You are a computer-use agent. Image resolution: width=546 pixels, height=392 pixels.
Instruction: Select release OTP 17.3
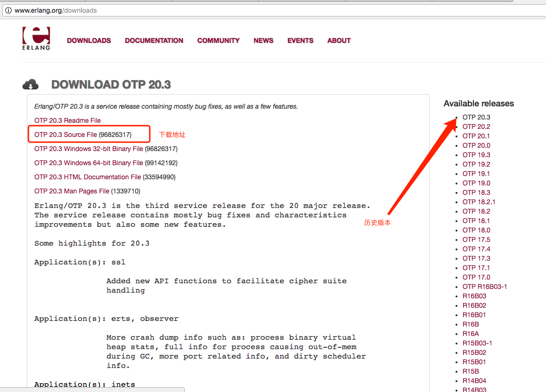(476, 258)
